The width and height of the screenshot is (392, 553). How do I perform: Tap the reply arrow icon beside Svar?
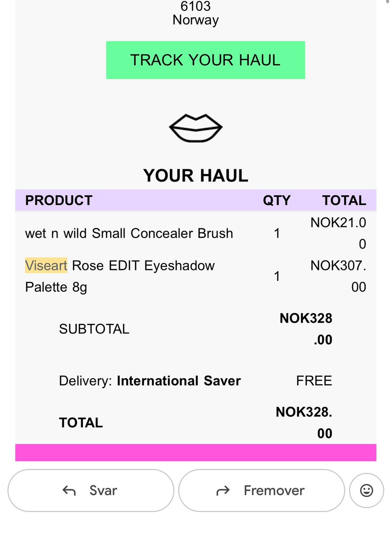69,491
